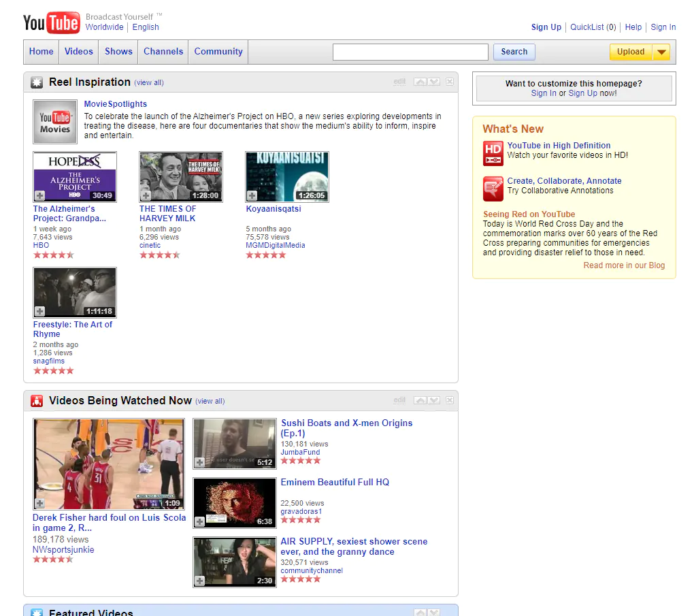The width and height of the screenshot is (694, 616).
Task: Select the Community tab
Action: (x=218, y=51)
